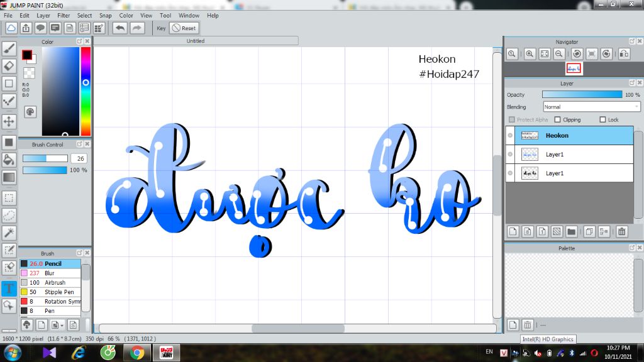Viewport: 644px width, 362px height.
Task: Open the Blending mode dropdown
Action: [x=591, y=107]
